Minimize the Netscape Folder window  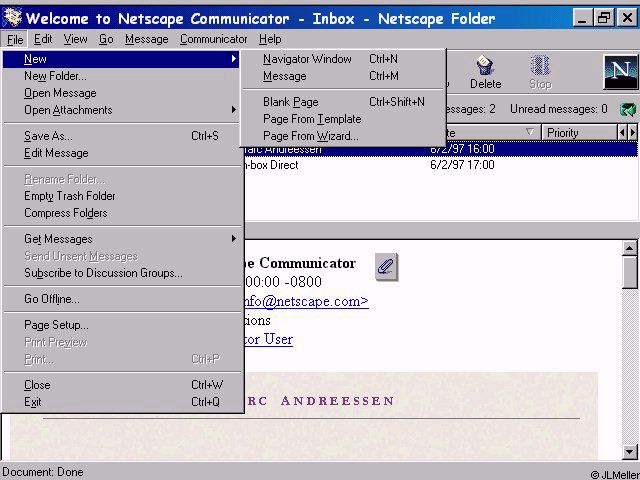[x=582, y=18]
